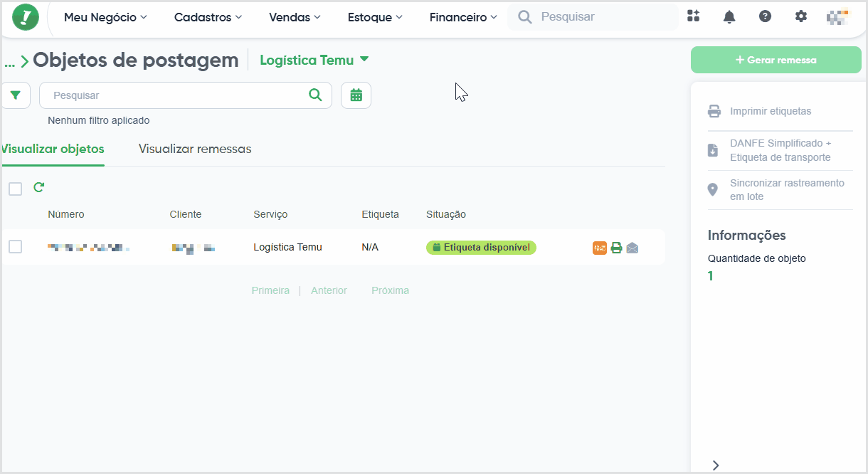The height and width of the screenshot is (474, 868).
Task: Click the Etiqueta column header
Action: (x=381, y=214)
